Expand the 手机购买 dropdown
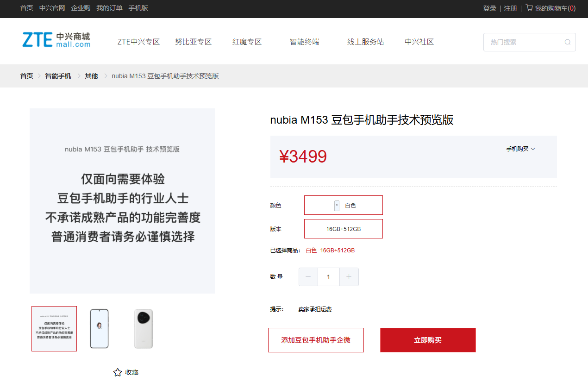 click(520, 149)
